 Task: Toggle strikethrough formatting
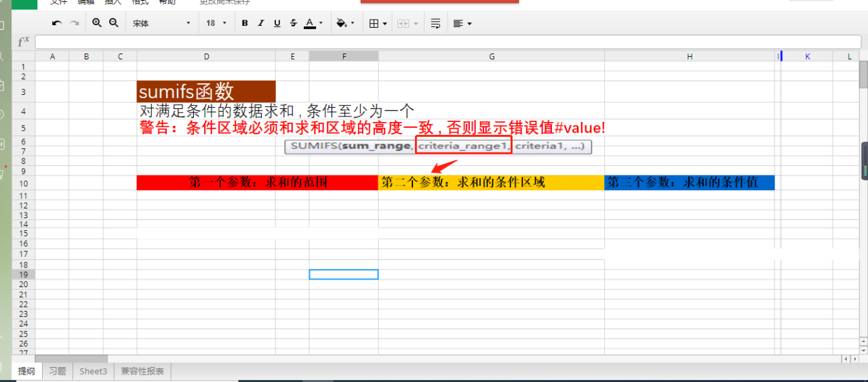[293, 23]
